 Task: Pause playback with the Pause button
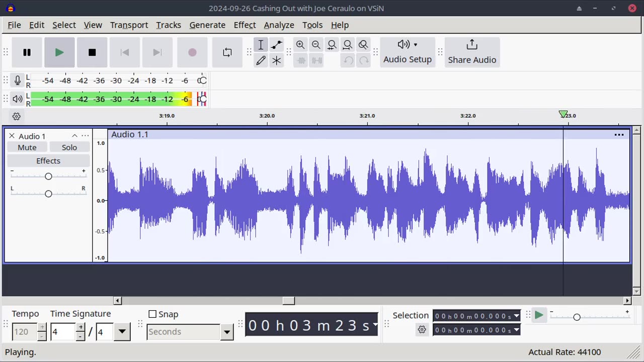pos(27,52)
